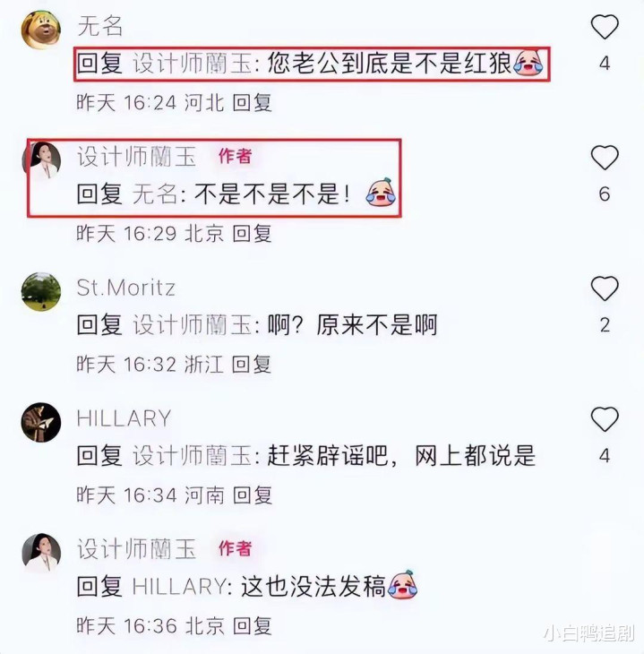Like the author's reply '不是不是不是!'
644x654 pixels.
[x=605, y=158]
